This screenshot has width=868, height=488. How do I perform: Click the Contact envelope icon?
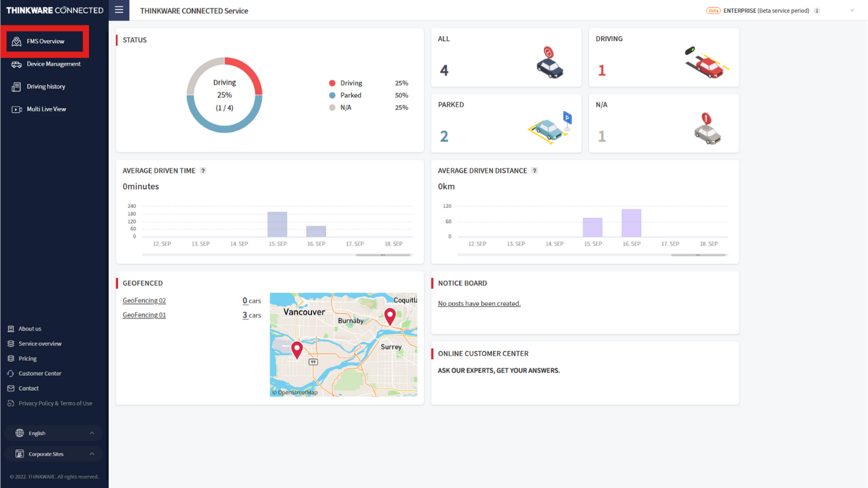tap(11, 389)
